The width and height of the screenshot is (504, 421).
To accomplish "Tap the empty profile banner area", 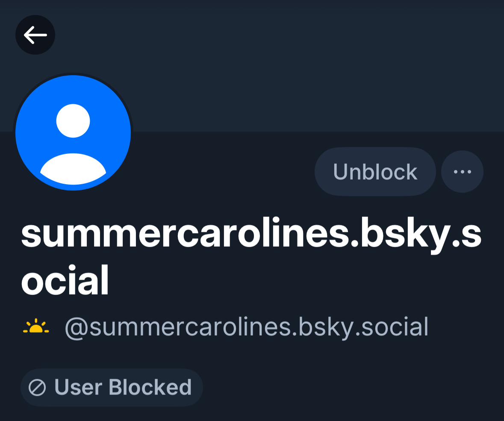I will pyautogui.click(x=299, y=64).
